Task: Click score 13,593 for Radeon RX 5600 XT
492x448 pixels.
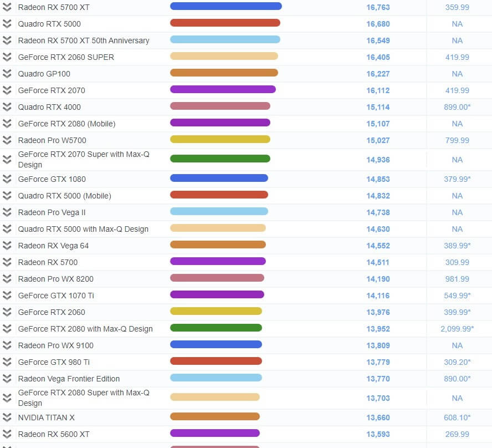Action: click(378, 434)
